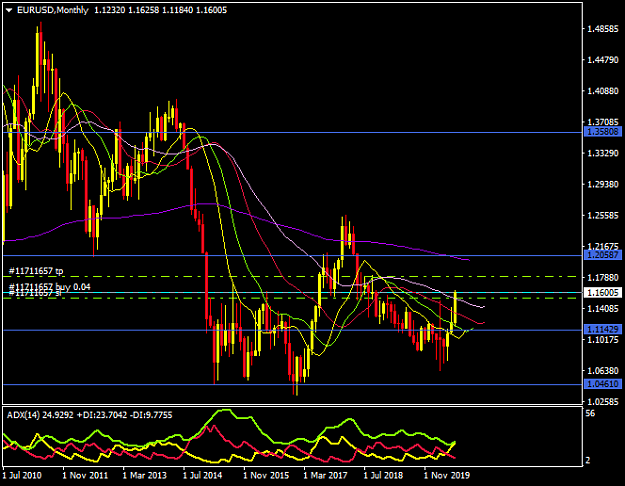The height and width of the screenshot is (486, 625).
Task: Click the 1.29380 price scale value
Action: (603, 184)
